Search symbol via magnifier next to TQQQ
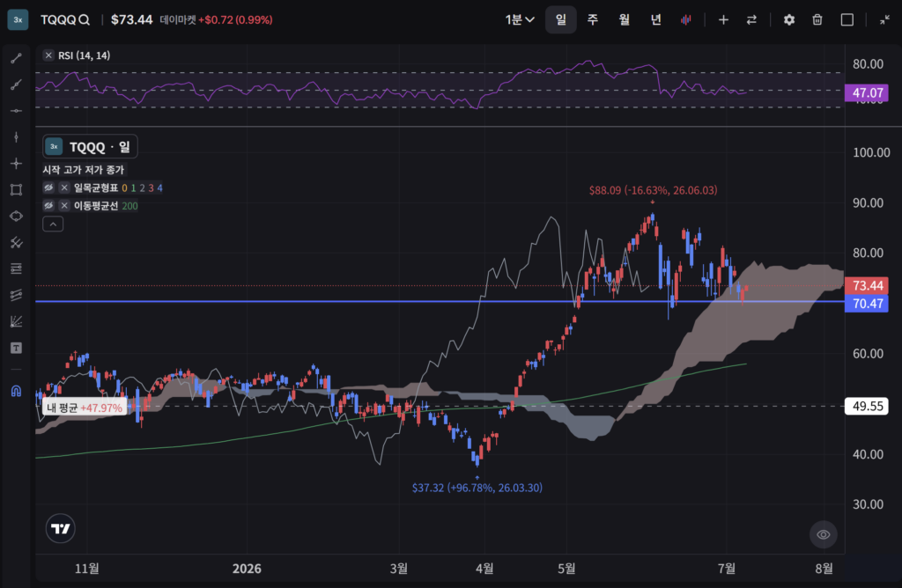 [84, 19]
